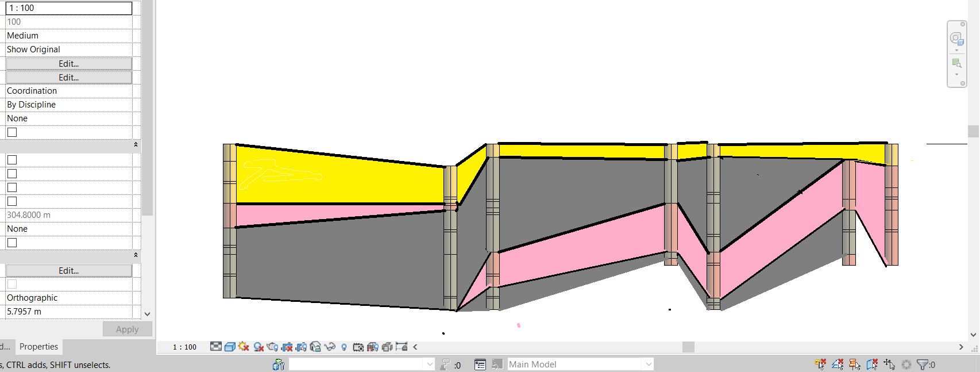Viewport: 980px width, 372px height.
Task: Collapse the lower properties section double-arrow
Action: click(x=136, y=255)
